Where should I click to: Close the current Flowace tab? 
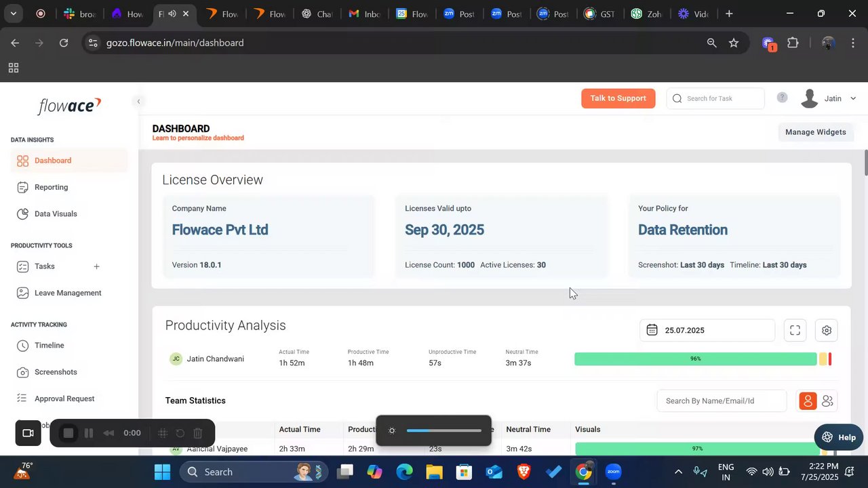pyautogui.click(x=186, y=14)
